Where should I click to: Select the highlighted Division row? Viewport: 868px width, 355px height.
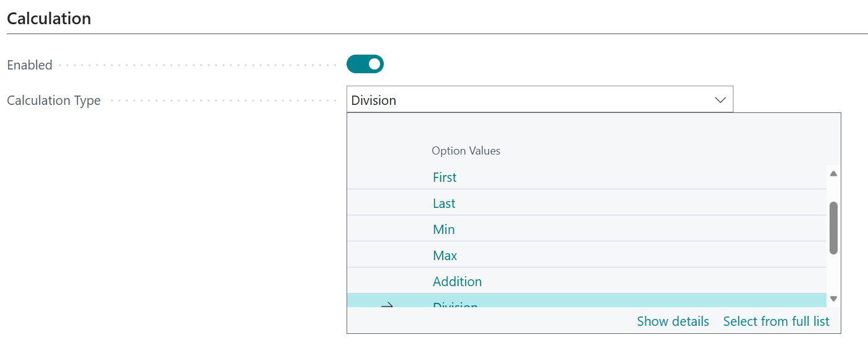click(x=558, y=302)
